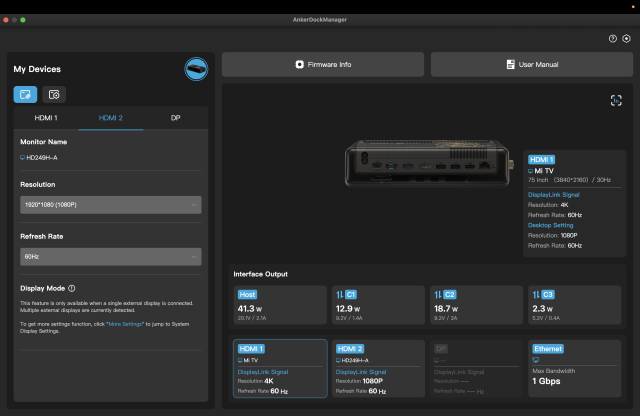Screen dimensions: 640x416
Task: Click the dock device avatar icon
Action: [x=196, y=68]
